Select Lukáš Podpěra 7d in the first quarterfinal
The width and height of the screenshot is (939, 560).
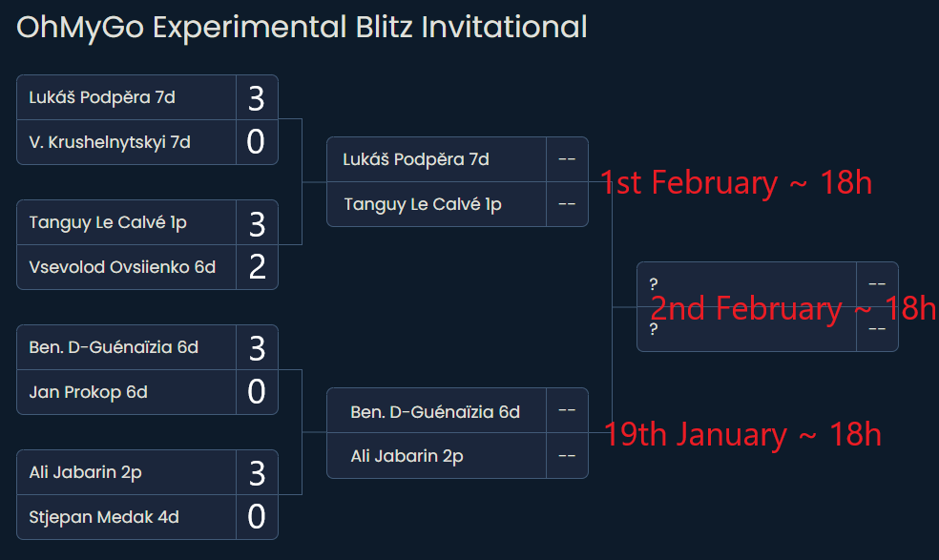click(x=126, y=97)
